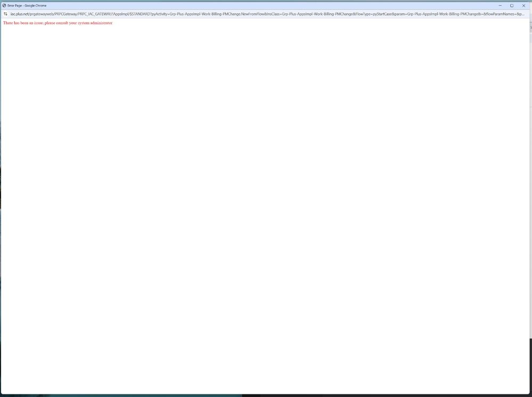532x397 pixels.
Task: Click the 'Error Page - Google Chrome' title text
Action: point(27,5)
